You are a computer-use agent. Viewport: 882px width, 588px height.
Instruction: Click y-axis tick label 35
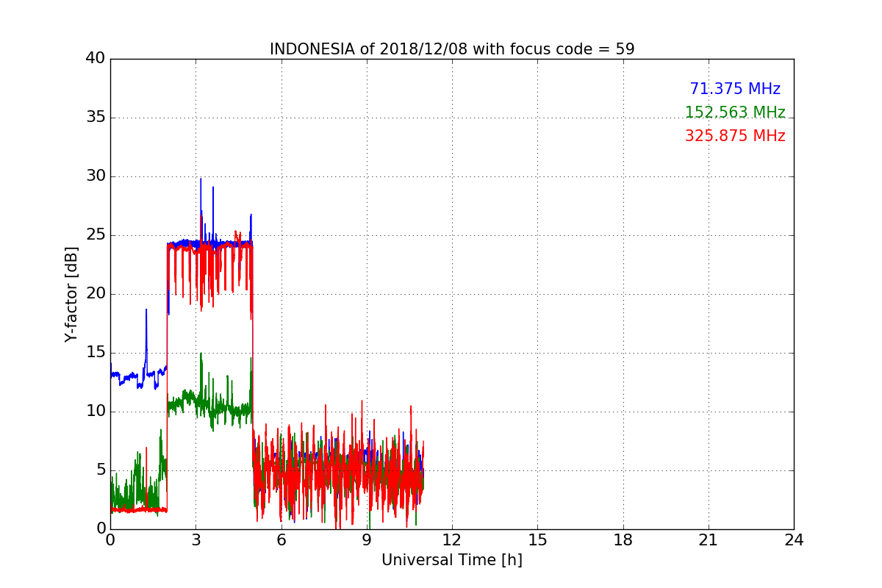coord(95,118)
